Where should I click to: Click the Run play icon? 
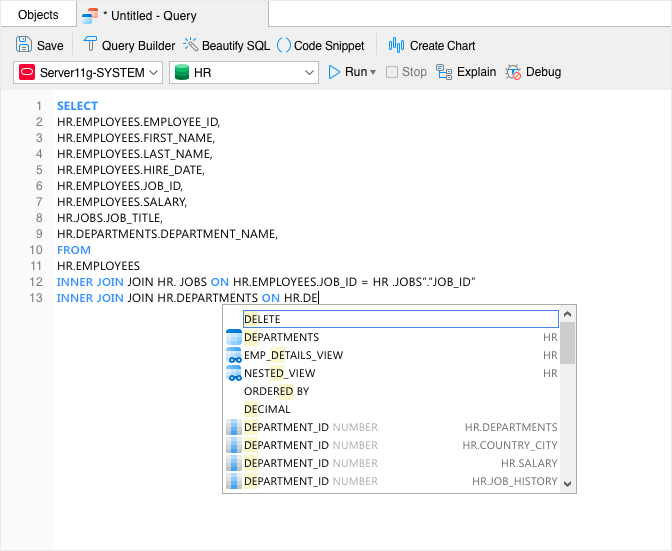click(334, 72)
